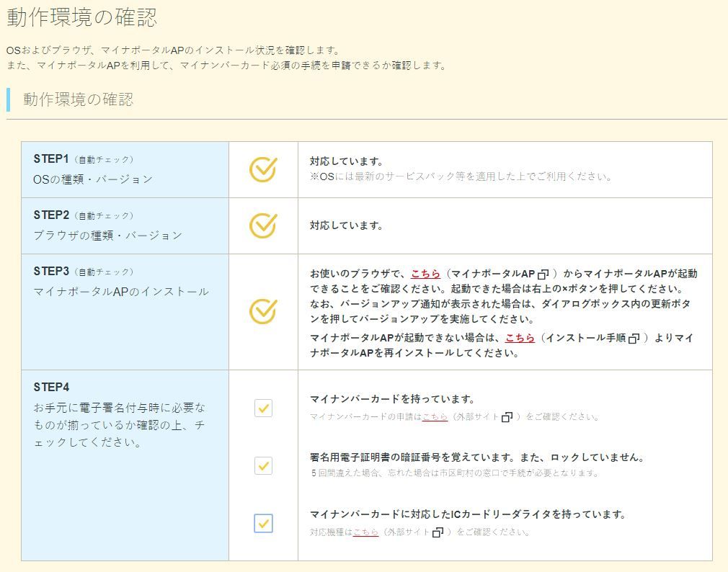Click the STEP2 ブラウザの種類・バージョン label
Screen dimensions: 728x572
(x=107, y=235)
